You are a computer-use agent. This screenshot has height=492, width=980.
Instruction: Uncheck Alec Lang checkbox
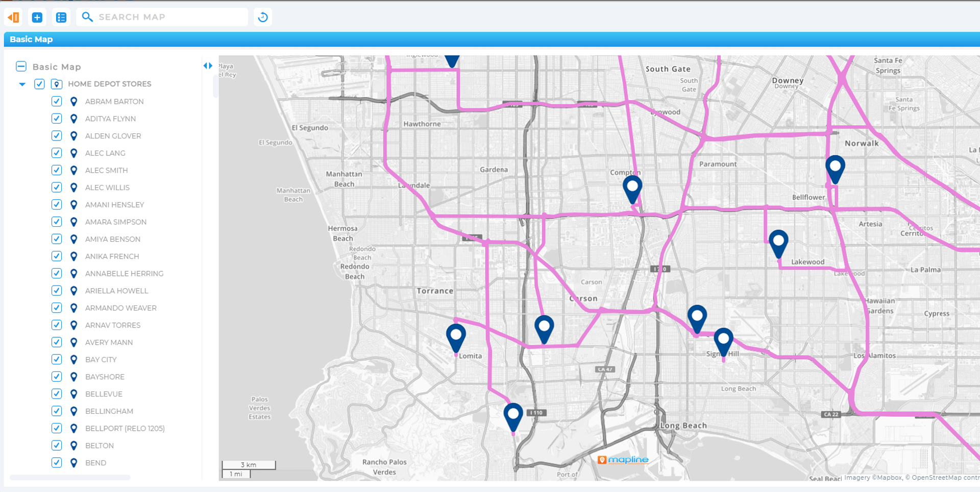click(57, 153)
